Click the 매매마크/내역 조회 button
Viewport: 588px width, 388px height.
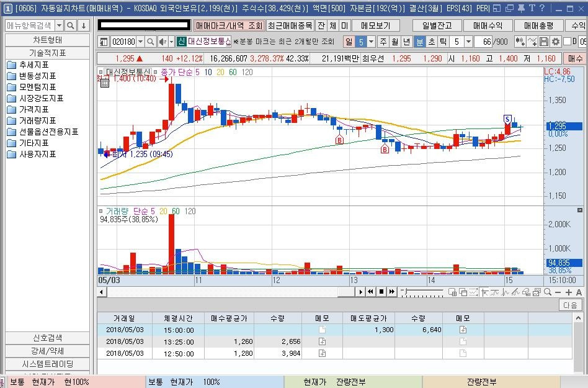click(229, 25)
